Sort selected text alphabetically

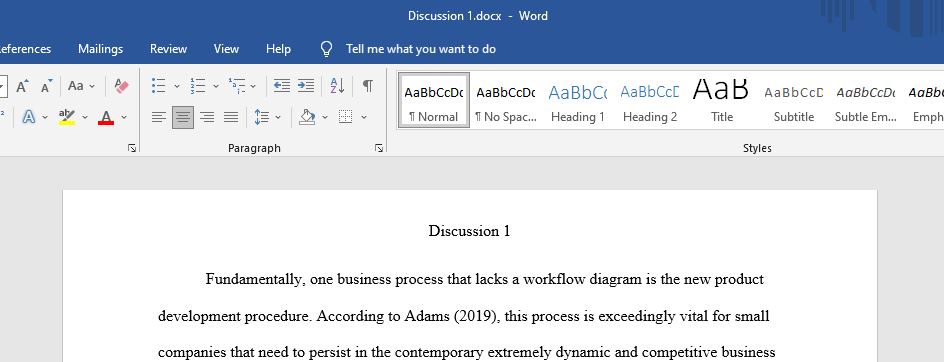[337, 86]
